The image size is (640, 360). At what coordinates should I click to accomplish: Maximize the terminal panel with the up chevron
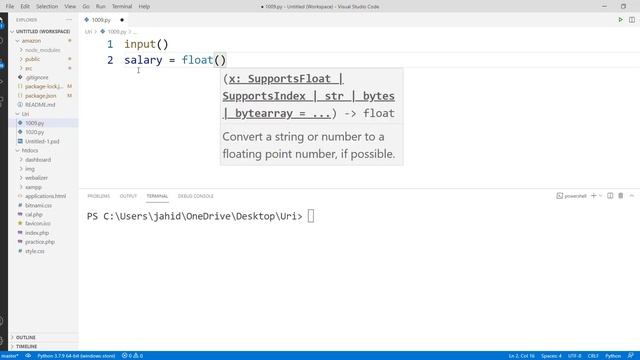tap(631, 196)
